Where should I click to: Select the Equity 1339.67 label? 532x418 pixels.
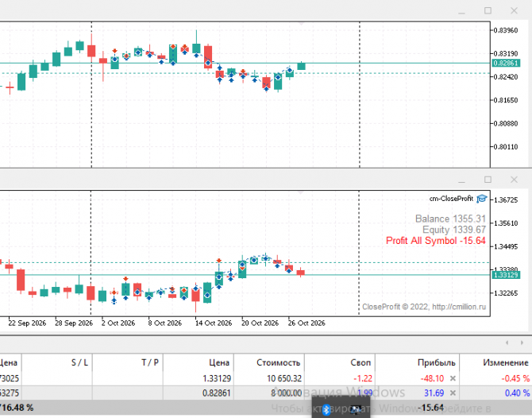click(x=454, y=230)
